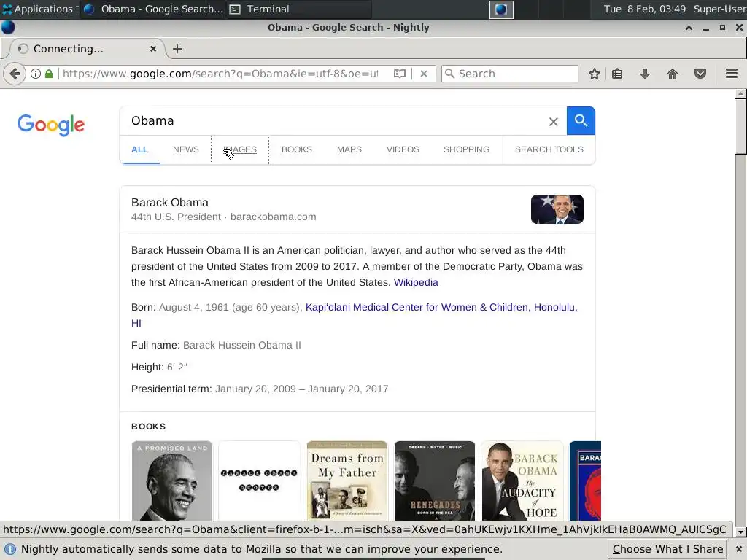Clear the Google search query X
The width and height of the screenshot is (747, 560).
pyautogui.click(x=553, y=122)
